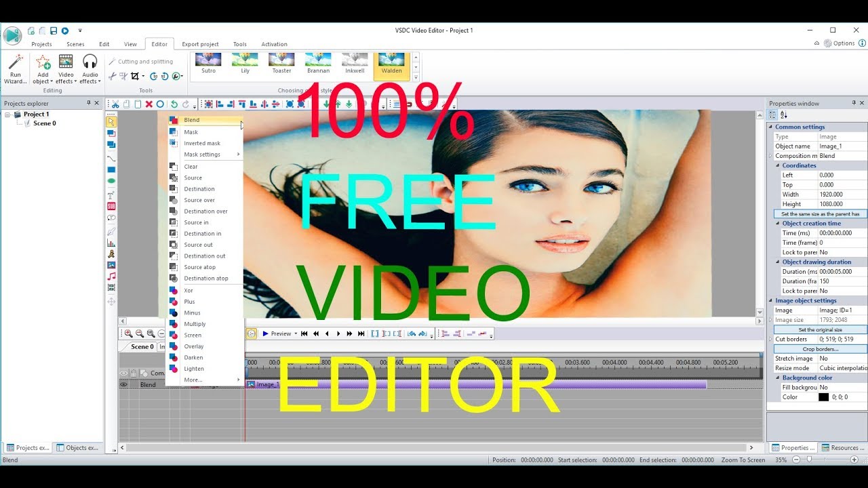Screen dimensions: 868x488
Task: Choose Screen blend mode
Action: 205,335
